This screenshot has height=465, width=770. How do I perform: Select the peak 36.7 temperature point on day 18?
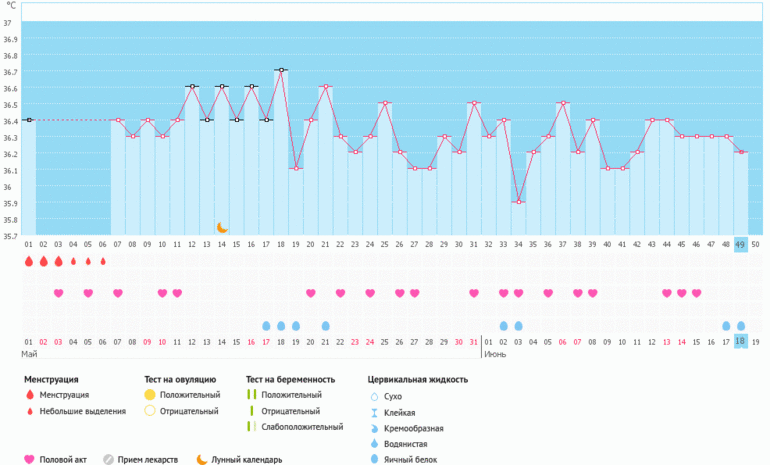point(281,70)
